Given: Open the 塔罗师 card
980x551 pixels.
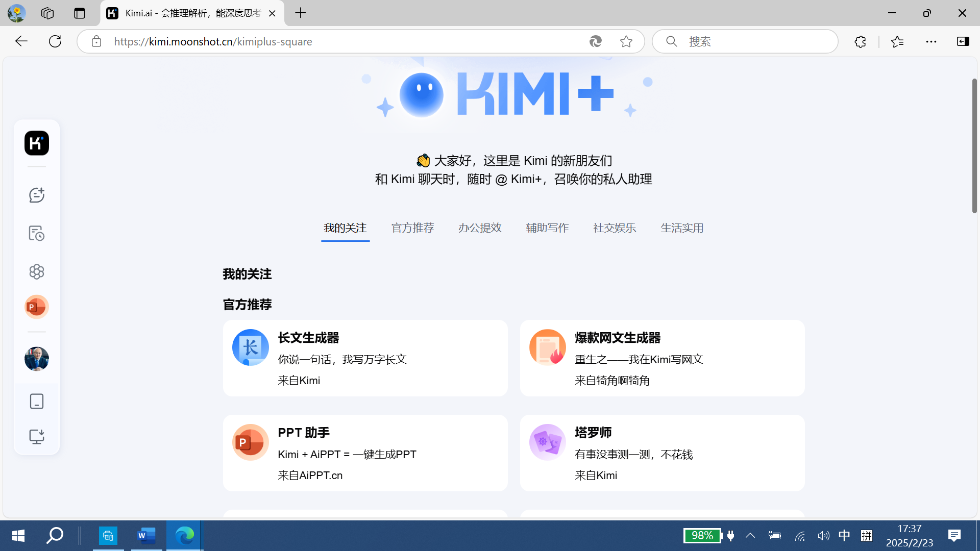Looking at the screenshot, I should point(663,453).
